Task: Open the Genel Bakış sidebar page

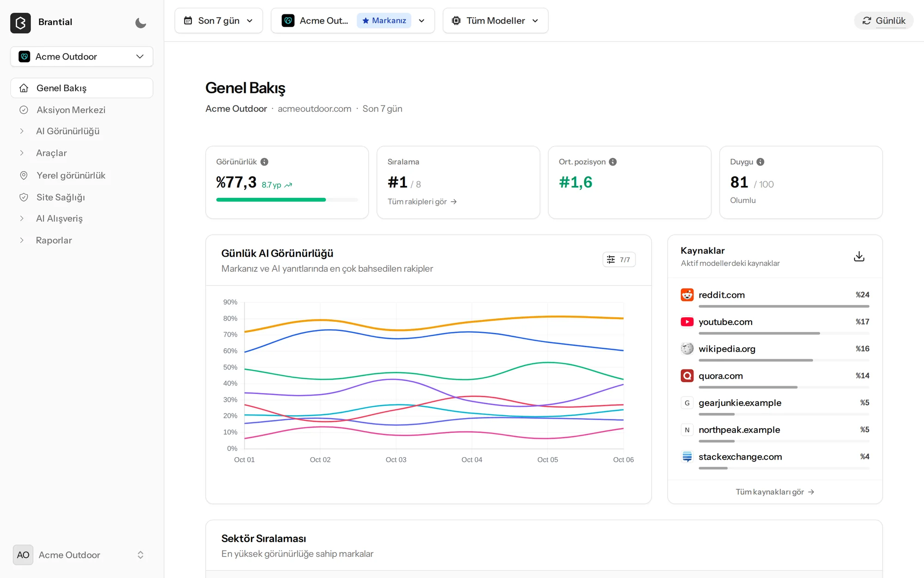Action: pos(82,88)
